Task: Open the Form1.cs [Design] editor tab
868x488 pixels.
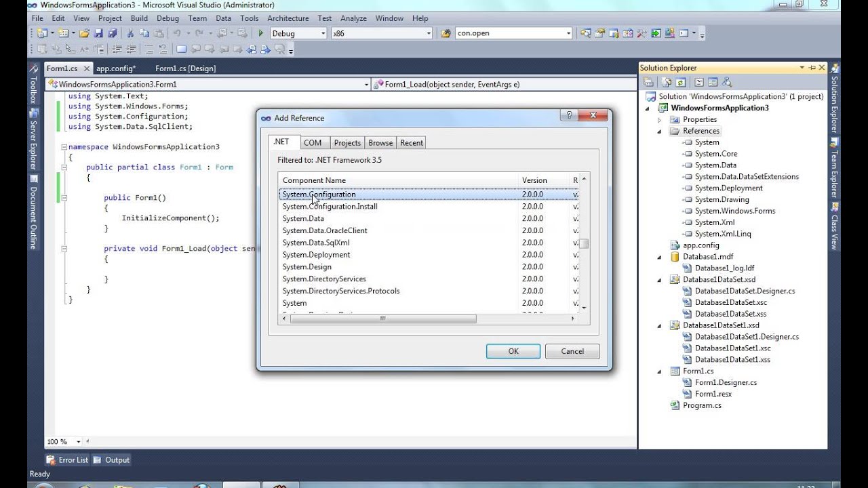Action: coord(185,68)
